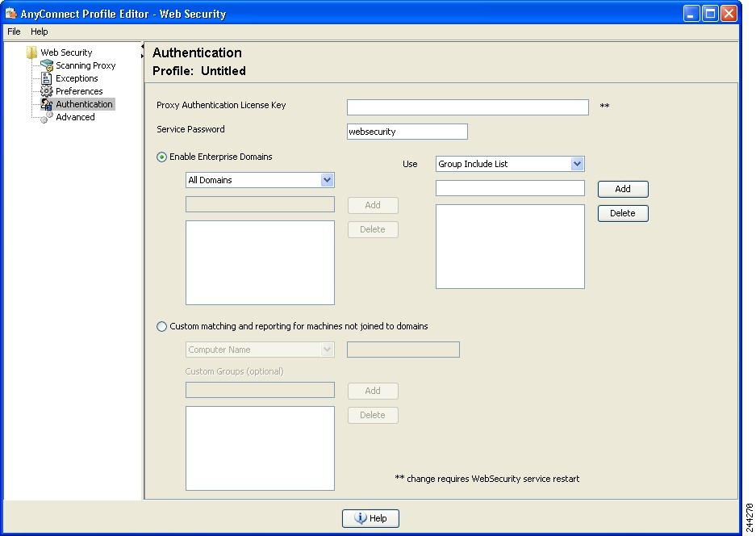The width and height of the screenshot is (756, 536).
Task: Click the Custom Groups entry field
Action: click(260, 390)
